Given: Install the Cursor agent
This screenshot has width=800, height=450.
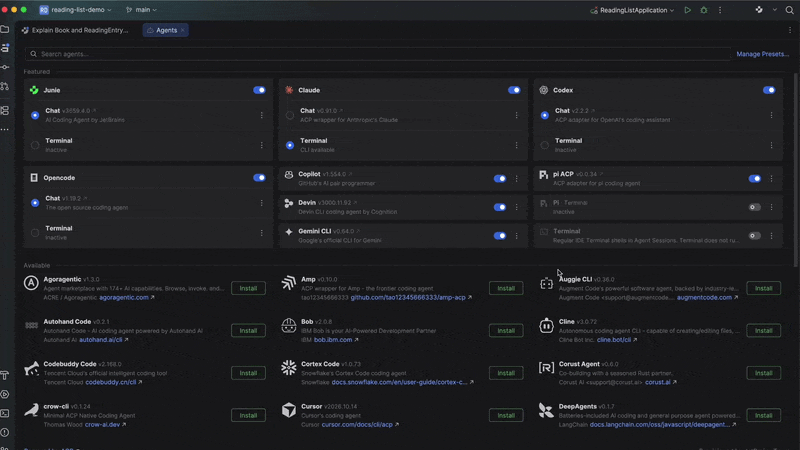Looking at the screenshot, I should tap(506, 415).
